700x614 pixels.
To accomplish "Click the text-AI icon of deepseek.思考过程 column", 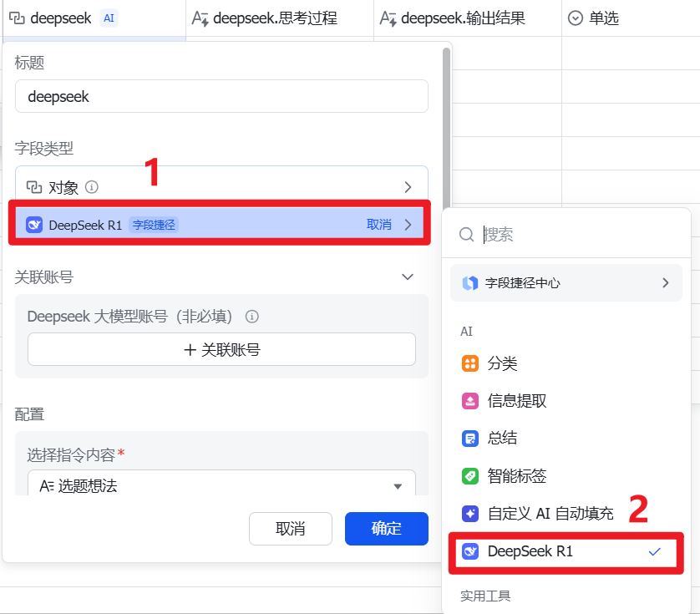I will [200, 18].
